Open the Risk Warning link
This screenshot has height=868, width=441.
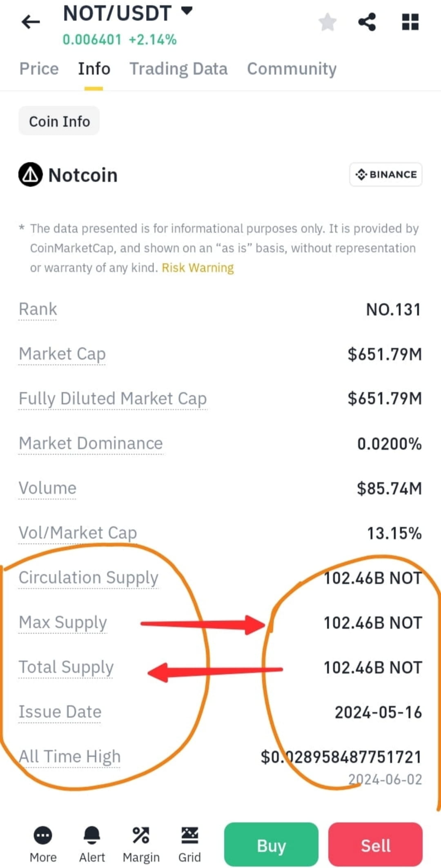pos(198,268)
